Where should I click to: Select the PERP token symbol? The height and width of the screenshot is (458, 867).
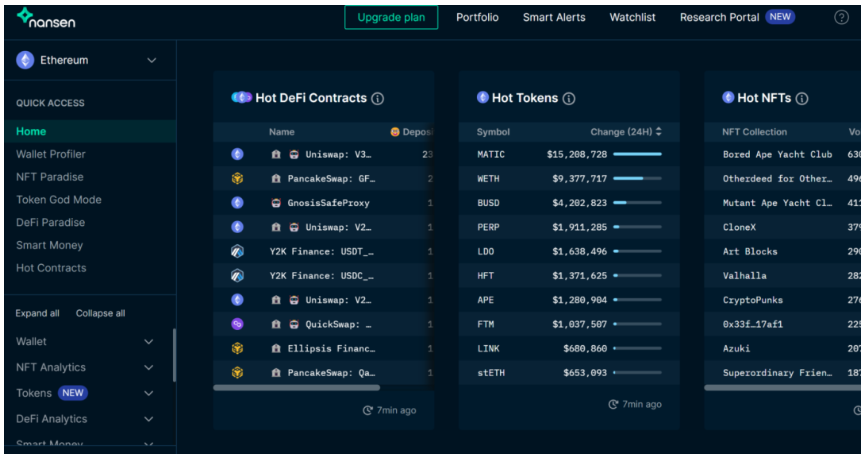pos(488,227)
